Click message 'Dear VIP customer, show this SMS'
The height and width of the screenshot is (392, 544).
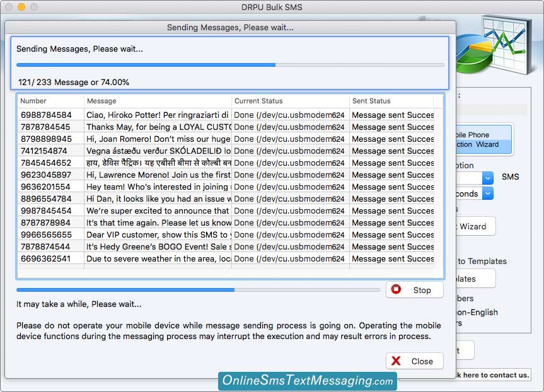tap(158, 234)
